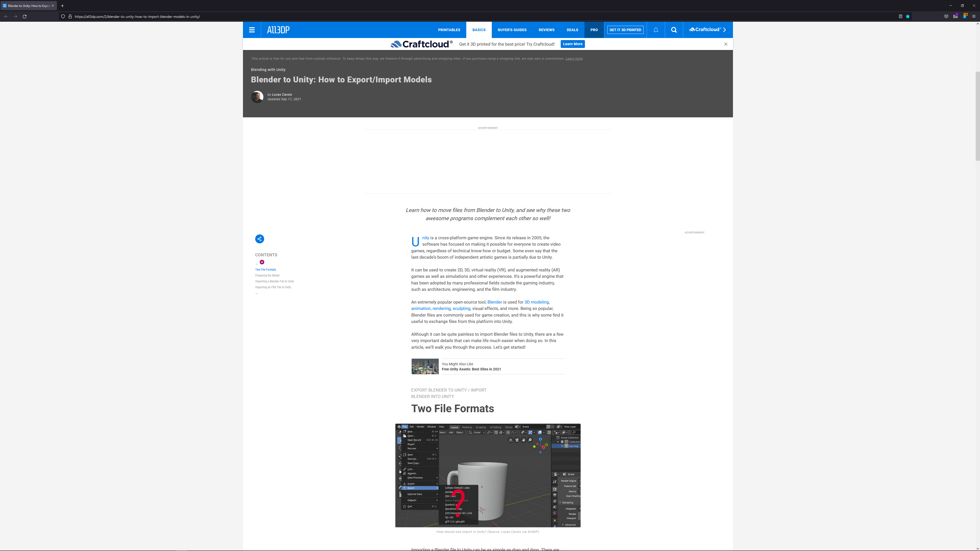The height and width of the screenshot is (551, 980).
Task: Click the 'Updated Sep 11, 2021' text
Action: click(284, 99)
